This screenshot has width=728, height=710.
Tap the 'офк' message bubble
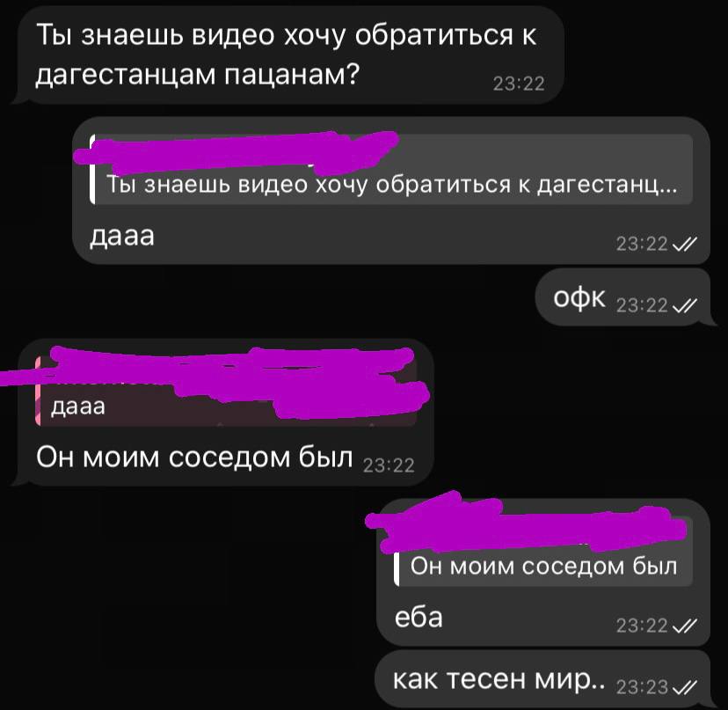(622, 297)
